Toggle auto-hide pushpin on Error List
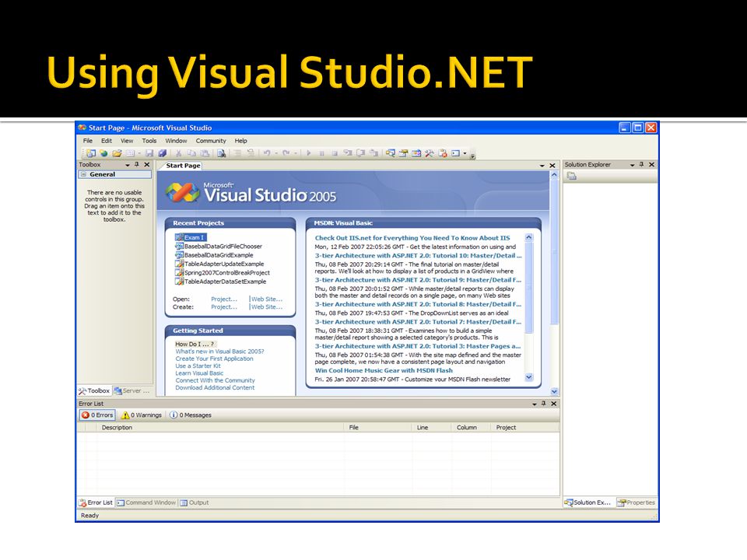Screen dimensions: 747x560 544,404
